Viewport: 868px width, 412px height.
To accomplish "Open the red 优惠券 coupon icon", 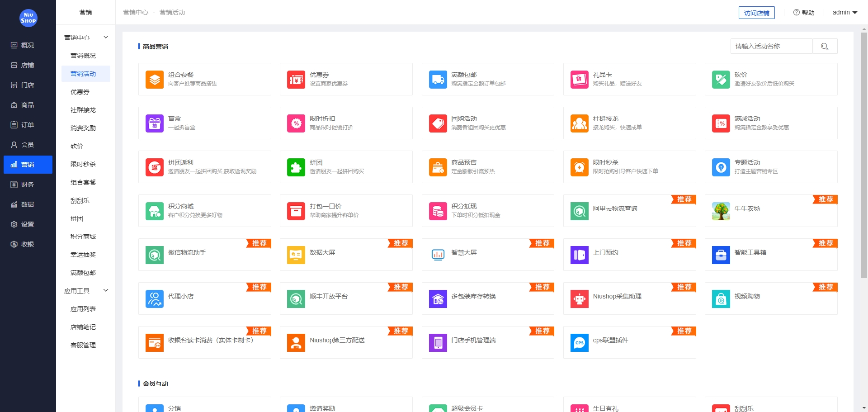I will coord(296,80).
